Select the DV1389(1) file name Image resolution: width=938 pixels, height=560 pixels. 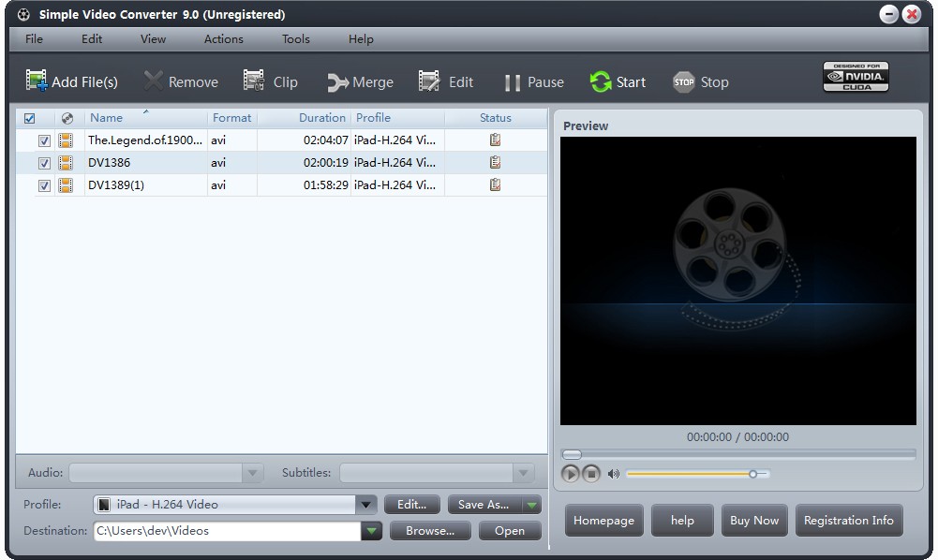click(x=116, y=185)
